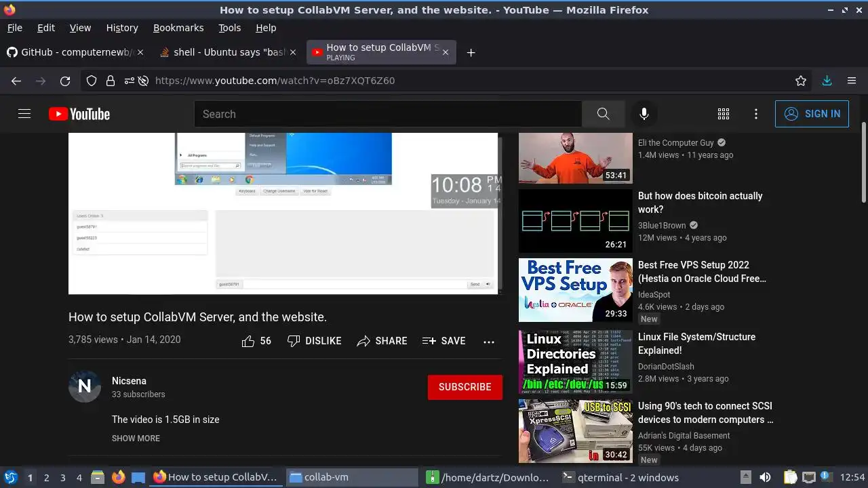Image resolution: width=868 pixels, height=488 pixels.
Task: Open the clipboard manager tray icon
Action: pos(791,477)
